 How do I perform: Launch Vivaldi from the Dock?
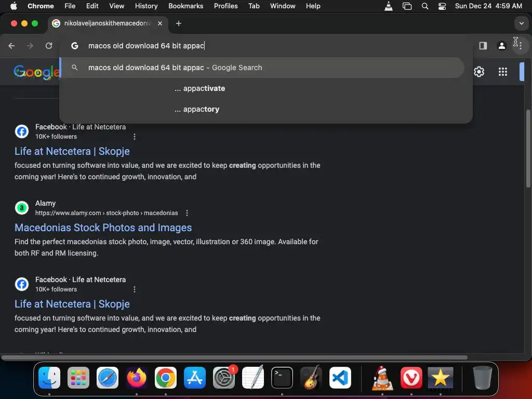pos(411,378)
